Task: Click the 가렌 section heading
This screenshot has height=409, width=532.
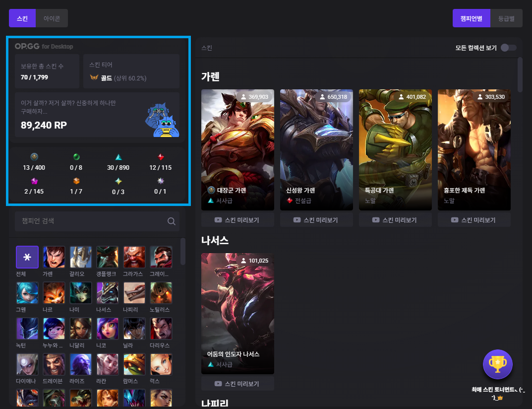Action: (x=210, y=76)
